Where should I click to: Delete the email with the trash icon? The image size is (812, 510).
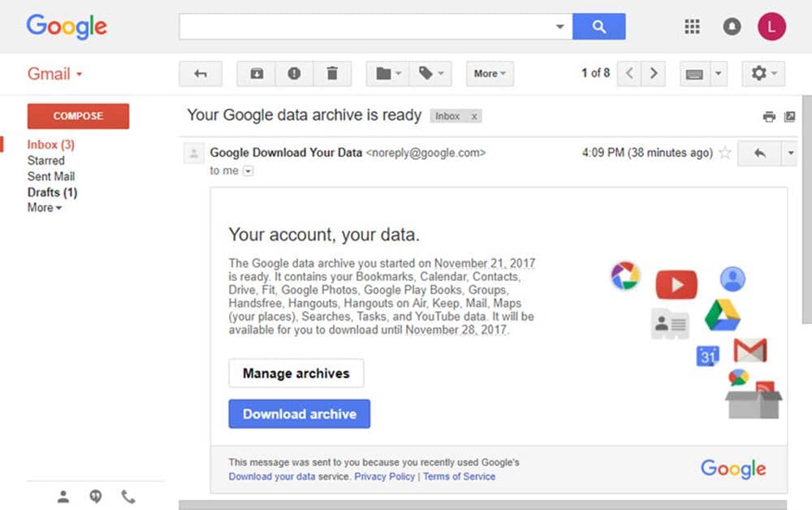pyautogui.click(x=333, y=74)
